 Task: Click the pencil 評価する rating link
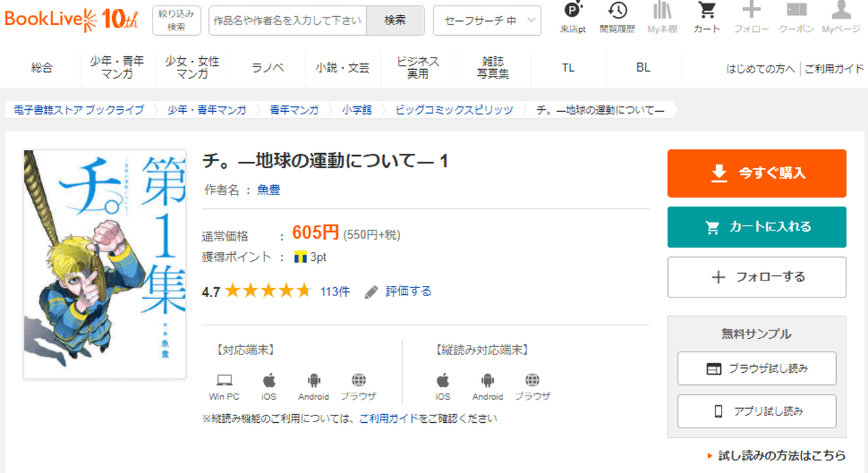pyautogui.click(x=399, y=291)
